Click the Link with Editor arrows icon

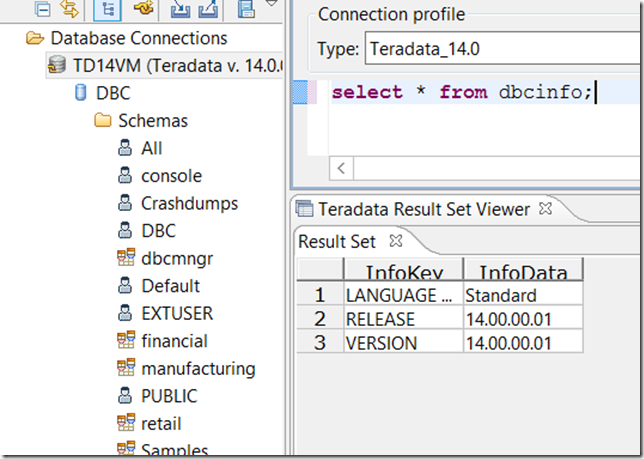point(69,9)
